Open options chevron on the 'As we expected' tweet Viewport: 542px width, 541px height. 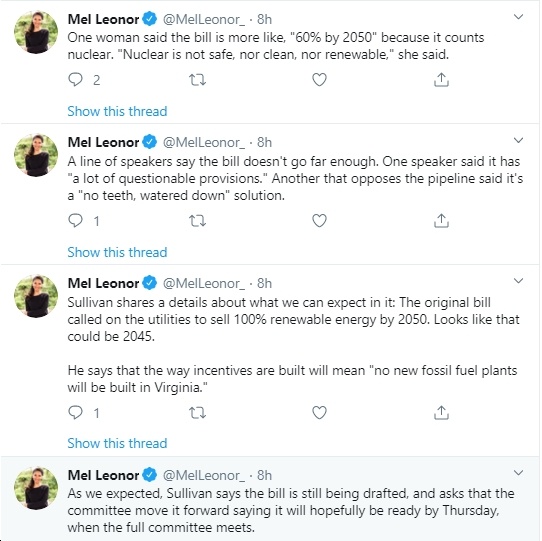click(518, 473)
